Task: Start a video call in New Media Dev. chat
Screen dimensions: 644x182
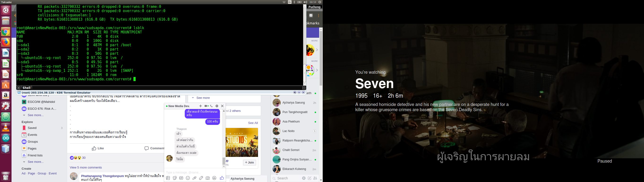Action: pos(206,106)
